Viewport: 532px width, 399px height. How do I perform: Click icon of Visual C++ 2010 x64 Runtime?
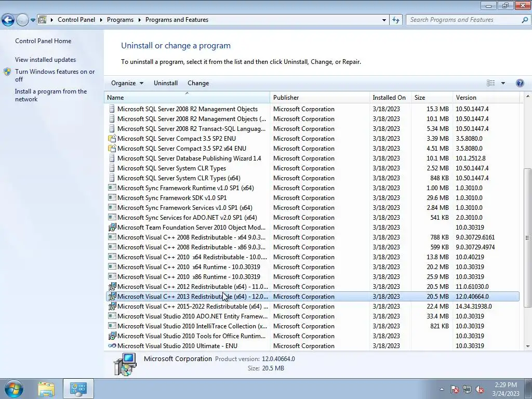point(112,267)
